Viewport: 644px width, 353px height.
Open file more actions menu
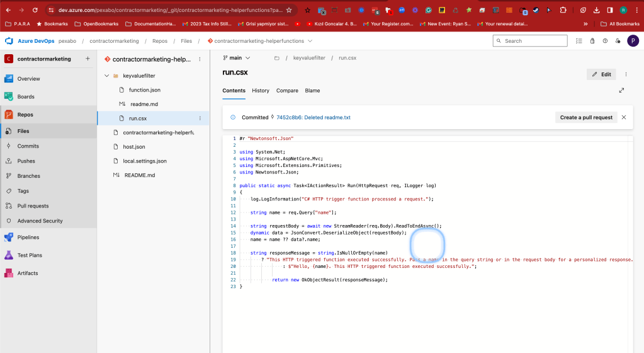[626, 74]
